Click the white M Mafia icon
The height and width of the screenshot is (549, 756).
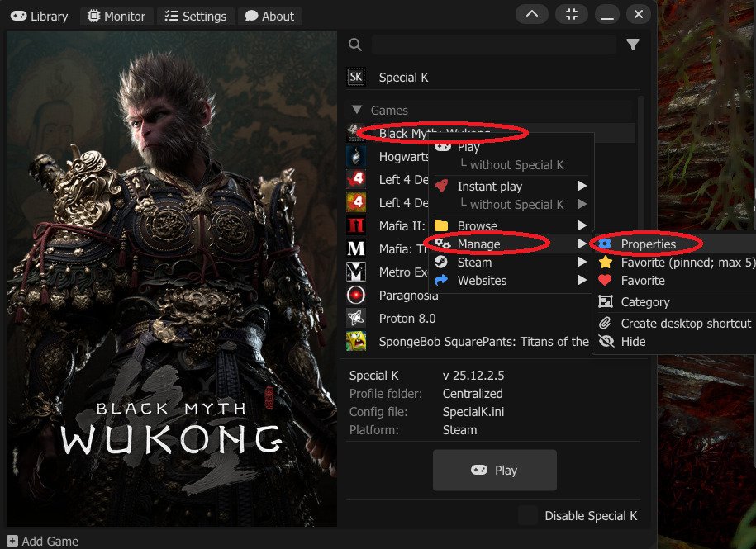tap(356, 248)
